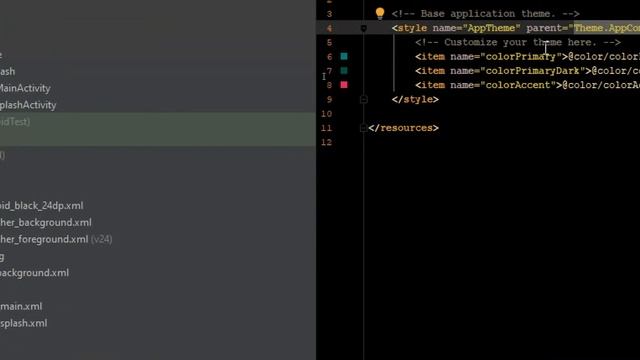This screenshot has width=640, height=360.
Task: Click line number 10 in the gutter
Action: (327, 114)
